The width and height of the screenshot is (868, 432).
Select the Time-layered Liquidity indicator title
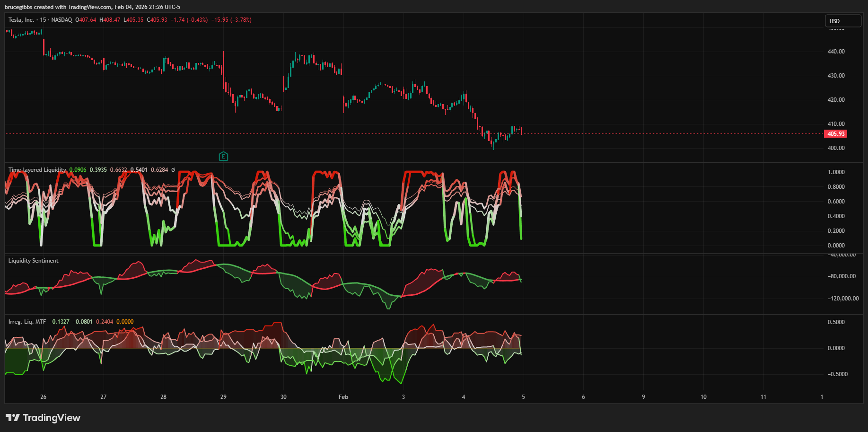37,170
